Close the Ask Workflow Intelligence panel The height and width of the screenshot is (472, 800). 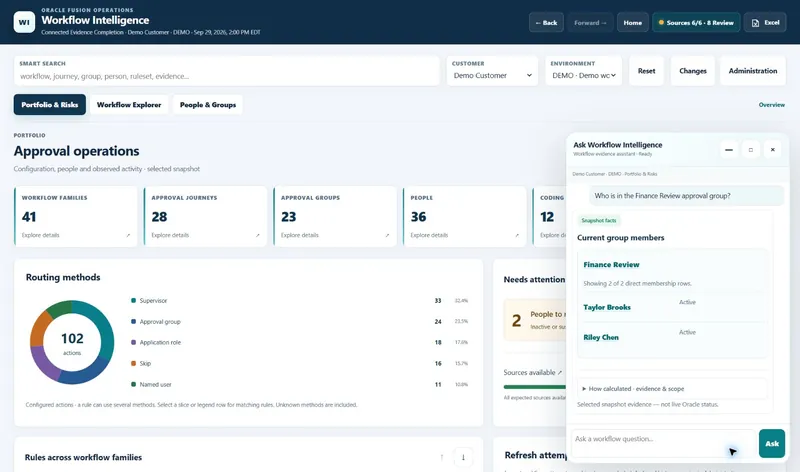pyautogui.click(x=772, y=150)
